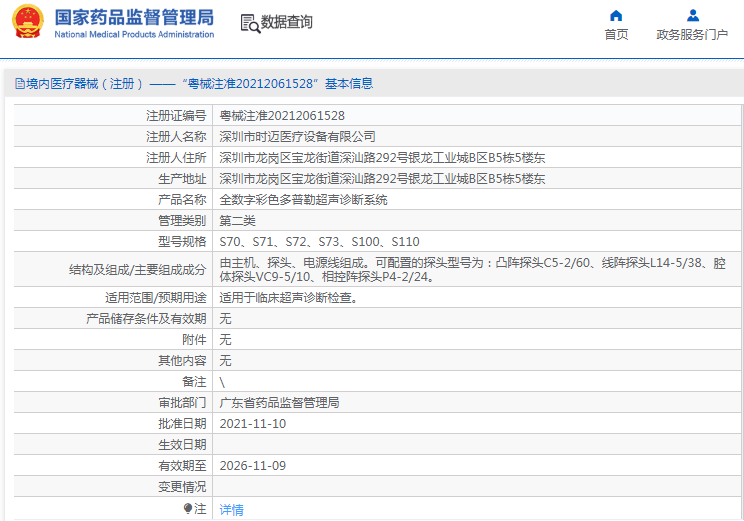The height and width of the screenshot is (521, 744).
Task: Click the 变更情况 label
Action: click(x=182, y=487)
